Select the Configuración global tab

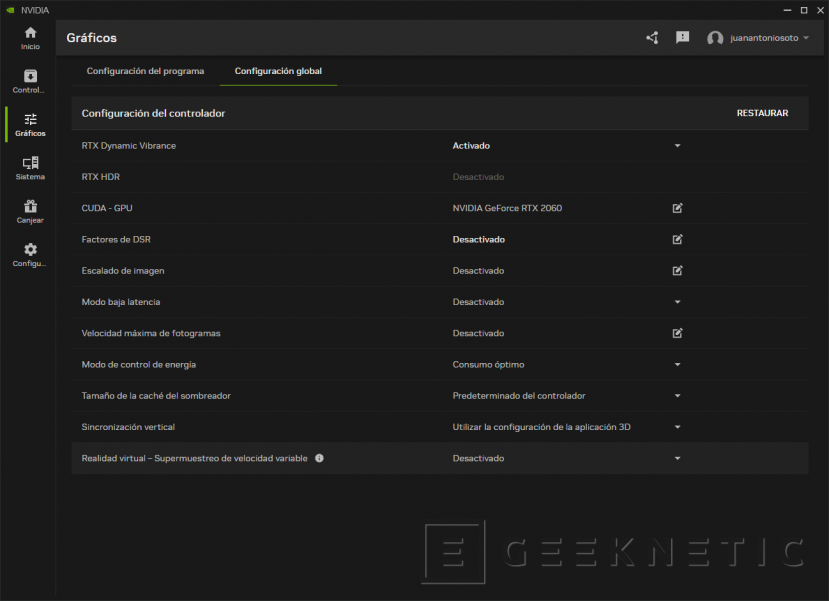tap(278, 71)
